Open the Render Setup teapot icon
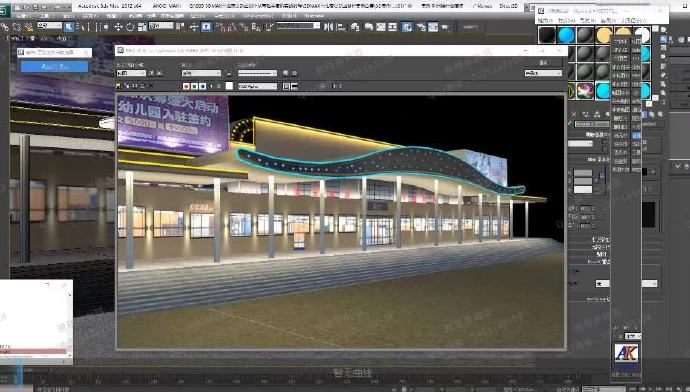The width and height of the screenshot is (690, 392). 421,27
